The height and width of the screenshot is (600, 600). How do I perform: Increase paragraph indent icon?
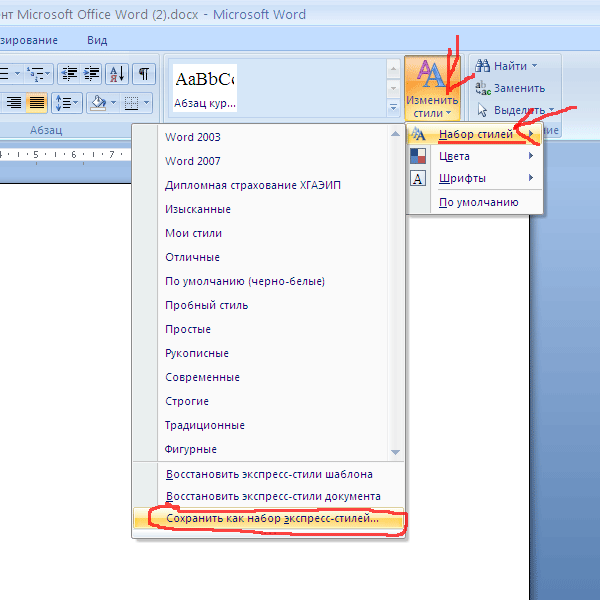(91, 73)
